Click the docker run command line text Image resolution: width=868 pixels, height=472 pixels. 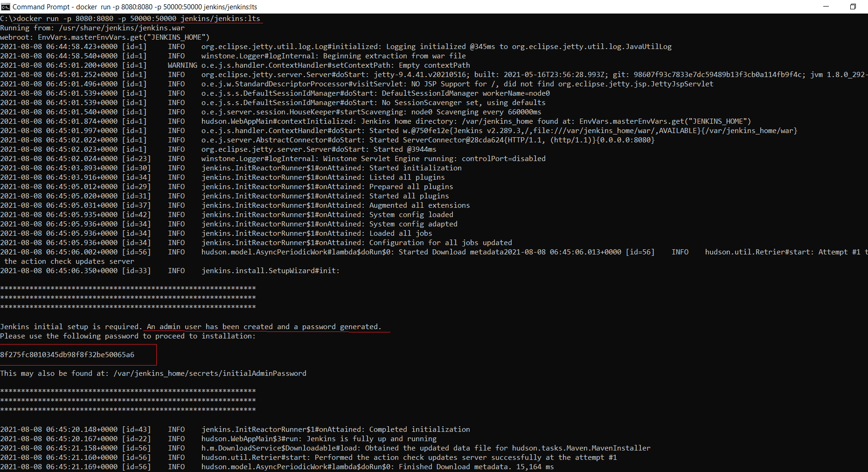click(138, 19)
